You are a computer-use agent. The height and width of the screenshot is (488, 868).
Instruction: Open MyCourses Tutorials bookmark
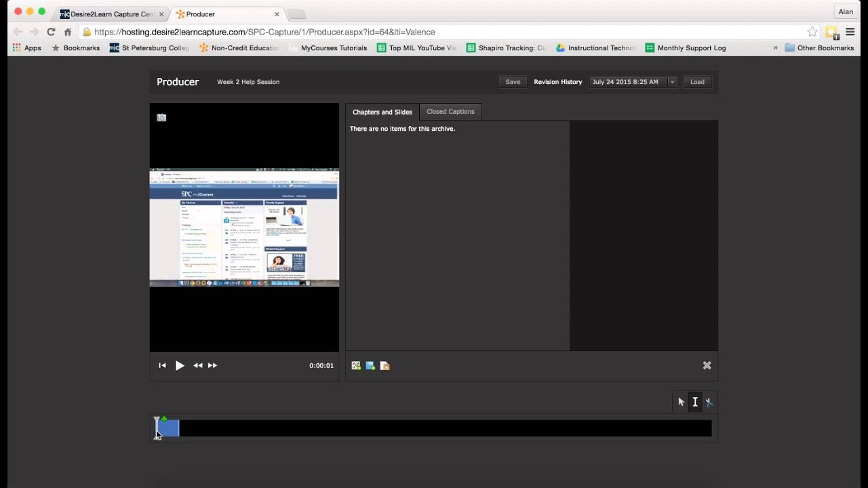[x=328, y=48]
